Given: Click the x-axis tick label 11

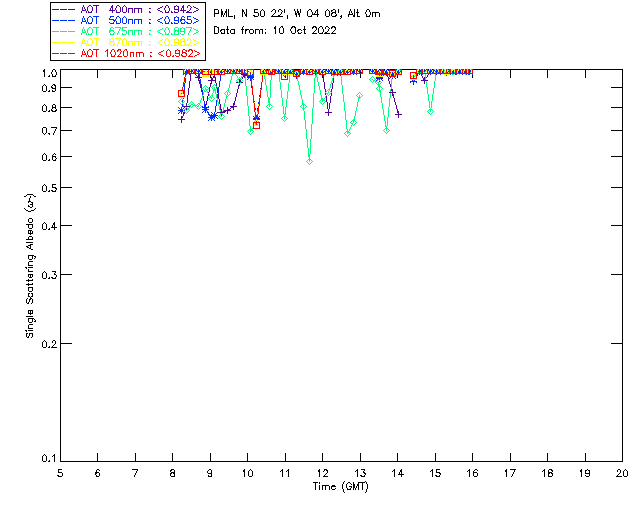Looking at the screenshot, I should click(285, 473).
